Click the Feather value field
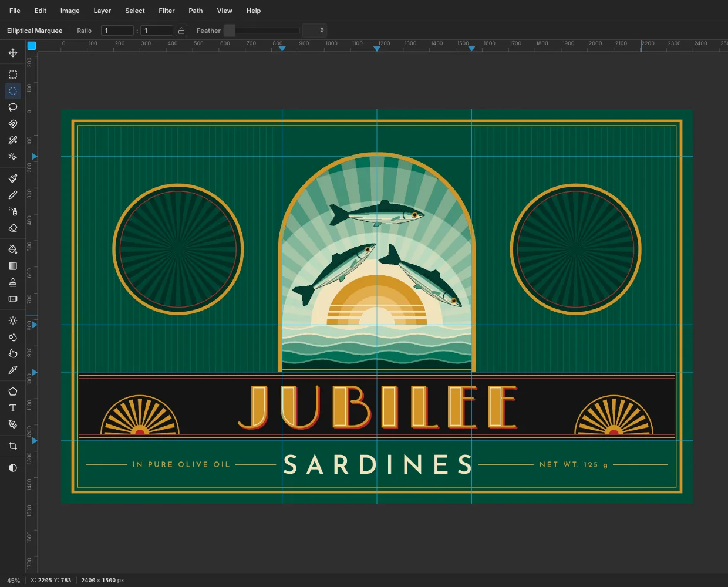Image resolution: width=728 pixels, height=587 pixels. [x=314, y=31]
